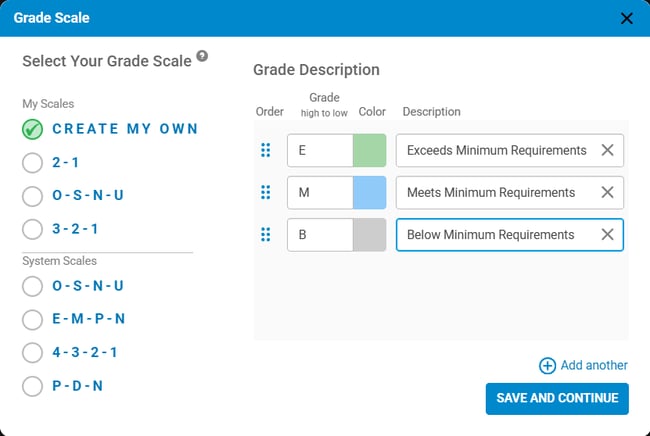Click the plus icon to add another
Image resolution: width=650 pixels, height=436 pixels.
pos(547,366)
